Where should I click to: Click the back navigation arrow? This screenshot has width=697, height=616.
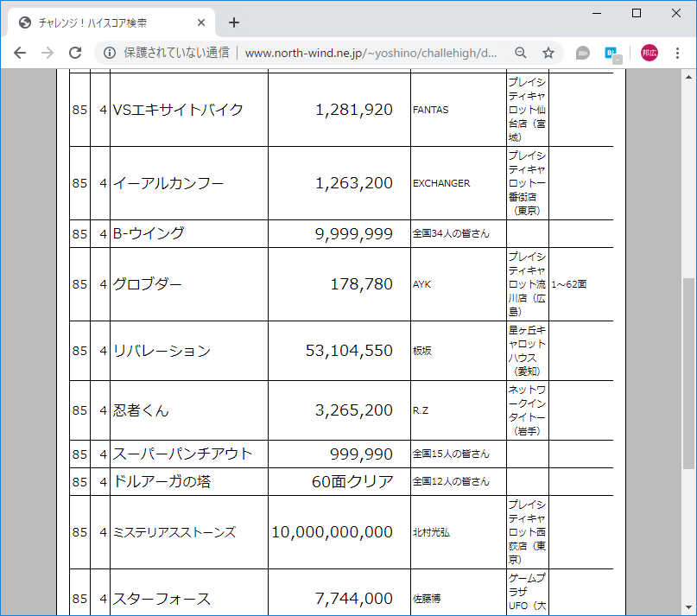[x=20, y=53]
